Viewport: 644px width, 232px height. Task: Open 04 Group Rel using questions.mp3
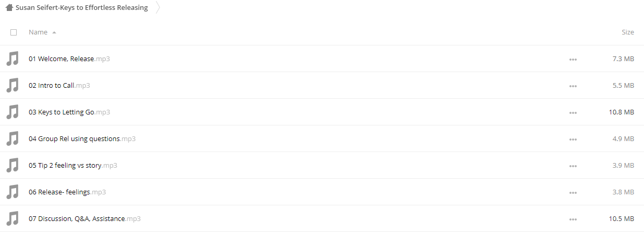click(x=82, y=138)
